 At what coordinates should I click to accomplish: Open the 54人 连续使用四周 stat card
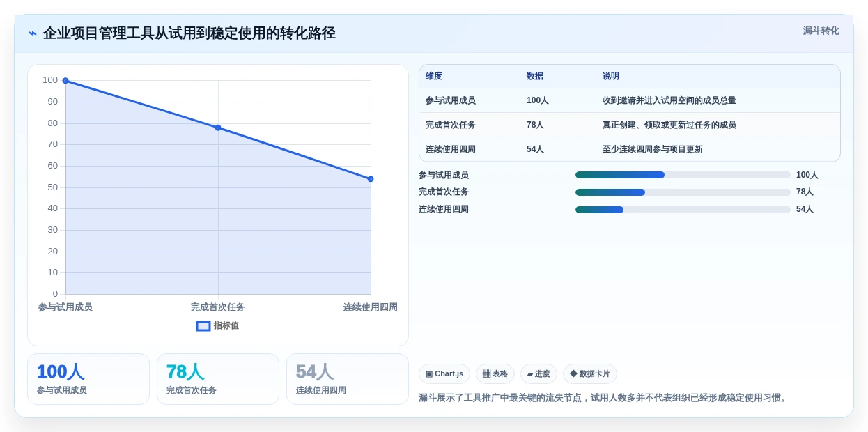tap(348, 379)
